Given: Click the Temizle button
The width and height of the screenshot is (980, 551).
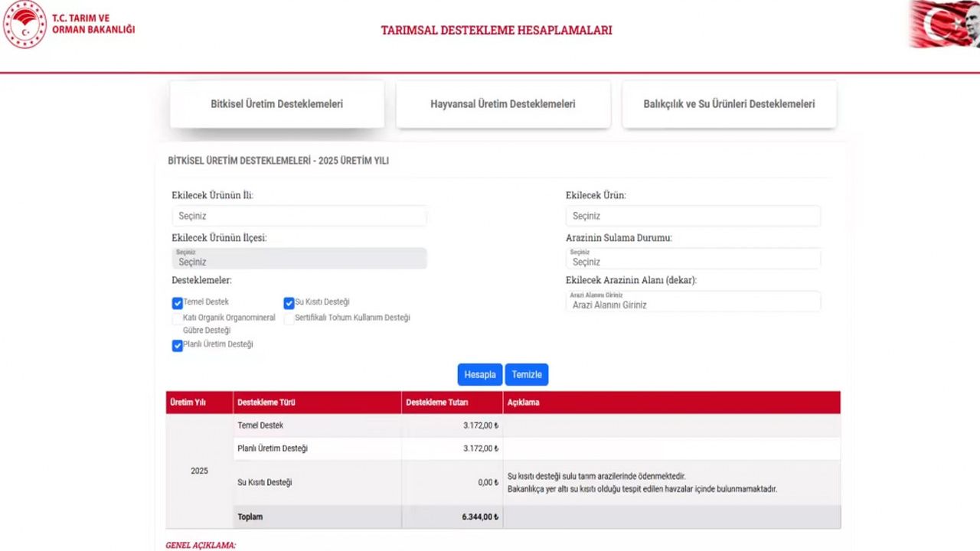Looking at the screenshot, I should point(526,374).
